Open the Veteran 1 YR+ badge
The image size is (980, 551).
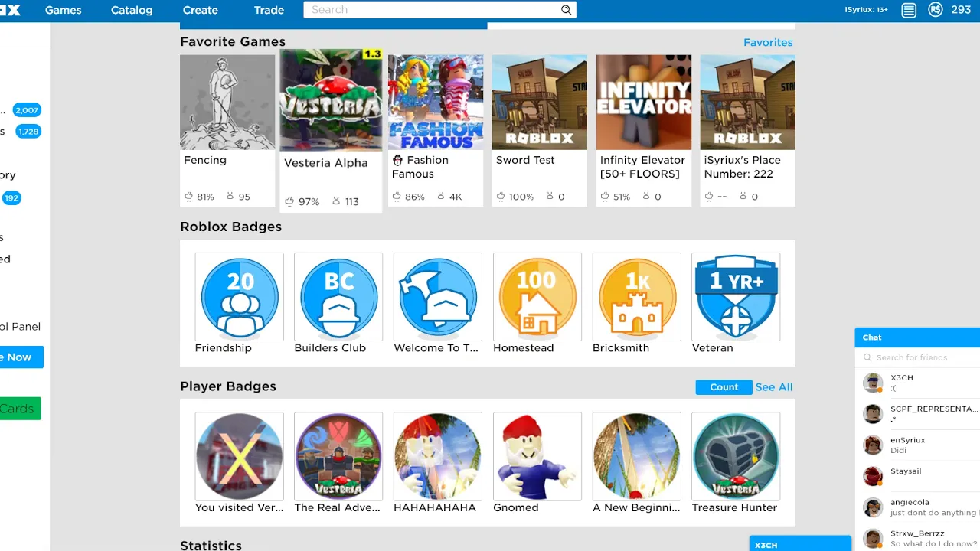pos(736,297)
